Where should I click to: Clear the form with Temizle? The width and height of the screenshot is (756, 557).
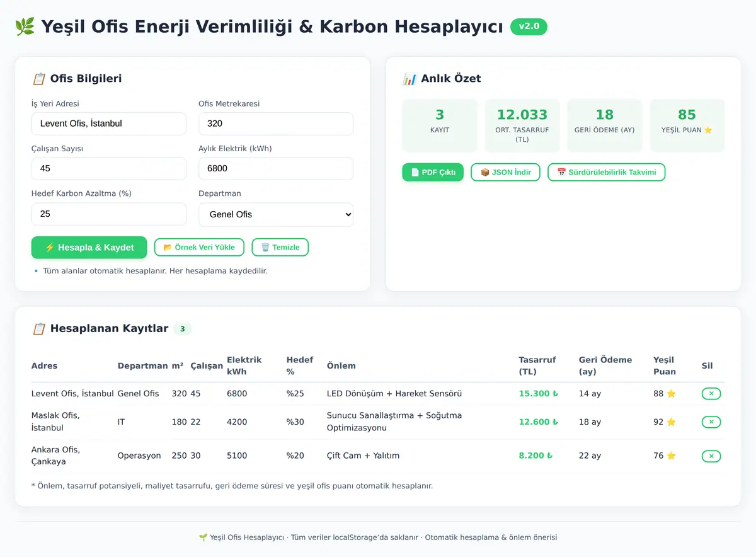(280, 248)
